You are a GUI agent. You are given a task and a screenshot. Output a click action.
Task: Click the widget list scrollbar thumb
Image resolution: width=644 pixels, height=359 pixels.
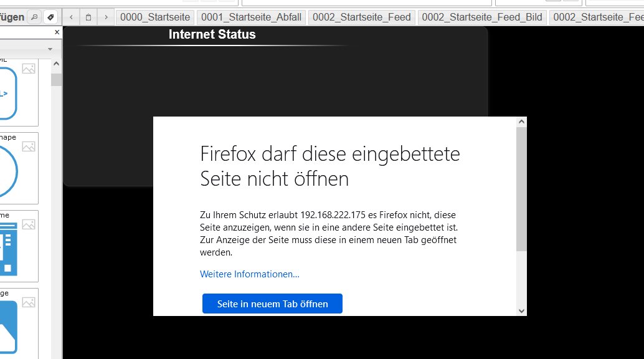(x=56, y=79)
